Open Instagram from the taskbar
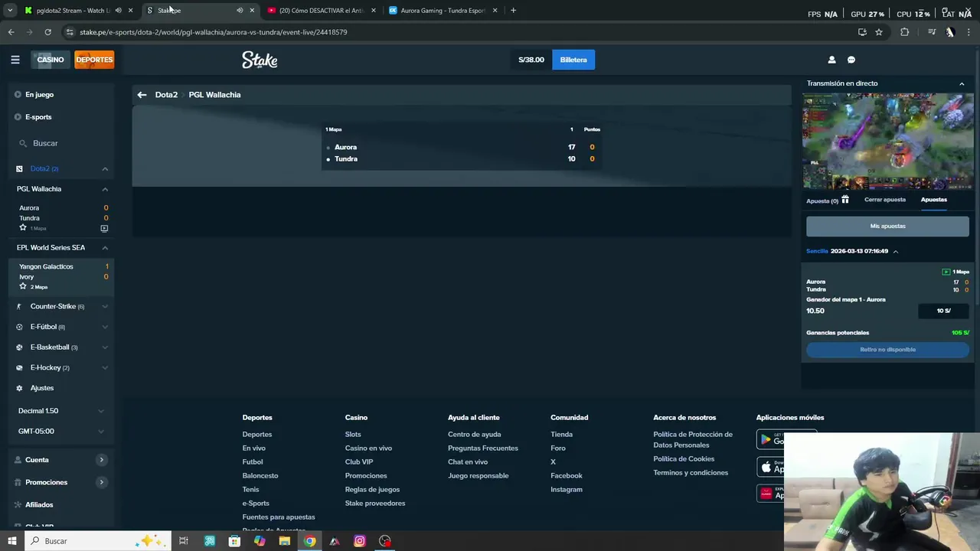Image resolution: width=980 pixels, height=551 pixels. pyautogui.click(x=360, y=541)
